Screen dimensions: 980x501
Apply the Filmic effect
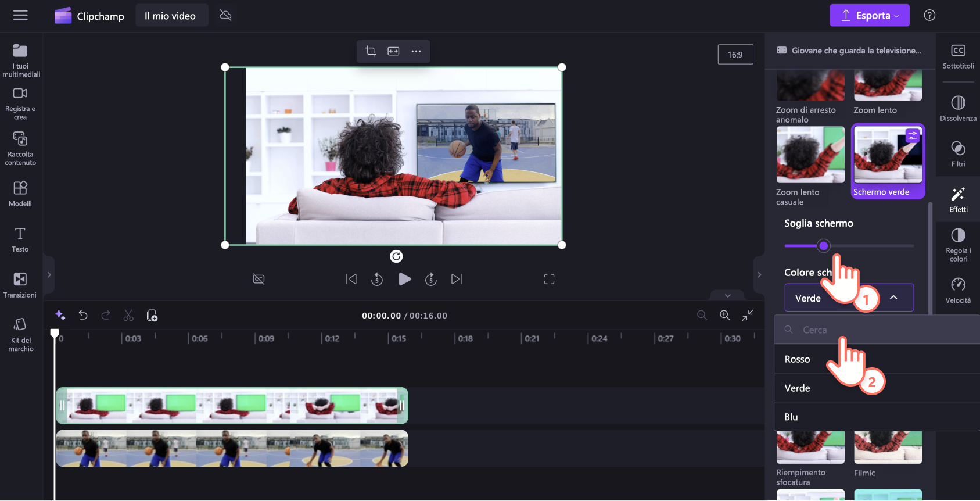pyautogui.click(x=888, y=447)
